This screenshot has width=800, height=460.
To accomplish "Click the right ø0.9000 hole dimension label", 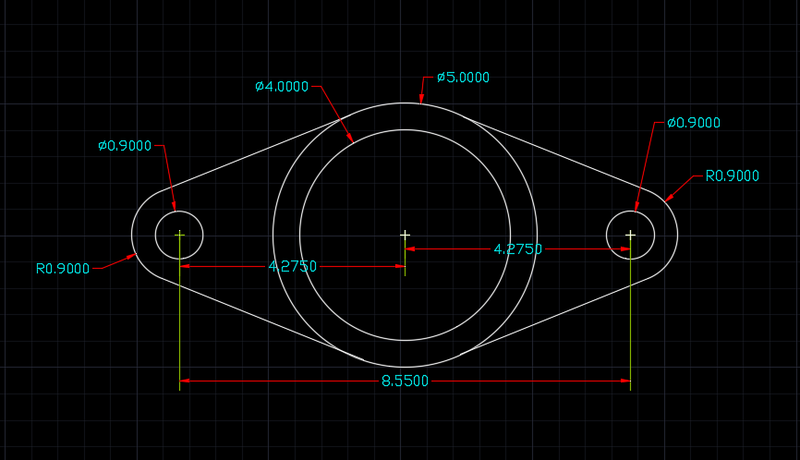I will click(694, 122).
